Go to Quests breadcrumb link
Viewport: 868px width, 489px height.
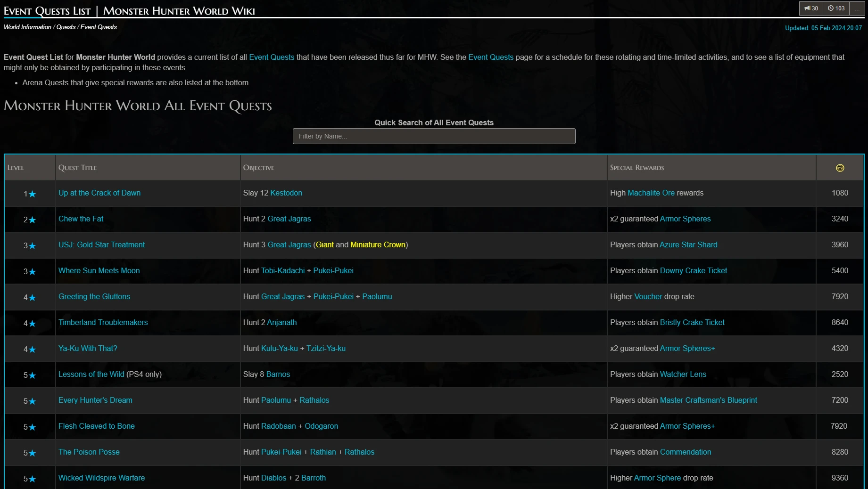coord(66,27)
